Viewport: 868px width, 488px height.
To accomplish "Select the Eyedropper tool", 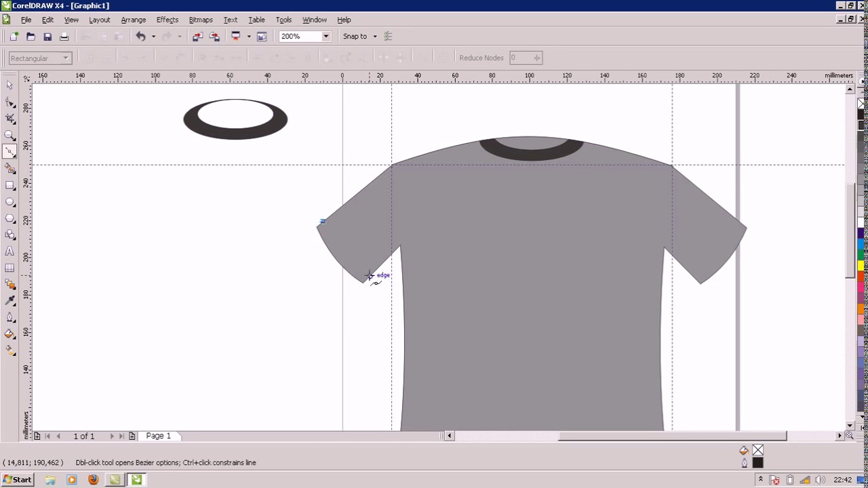I will coord(10,300).
